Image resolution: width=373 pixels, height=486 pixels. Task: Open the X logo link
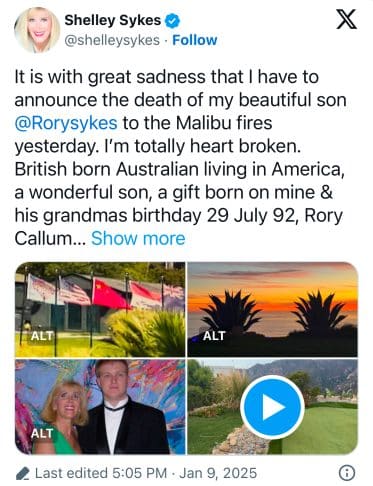[346, 20]
